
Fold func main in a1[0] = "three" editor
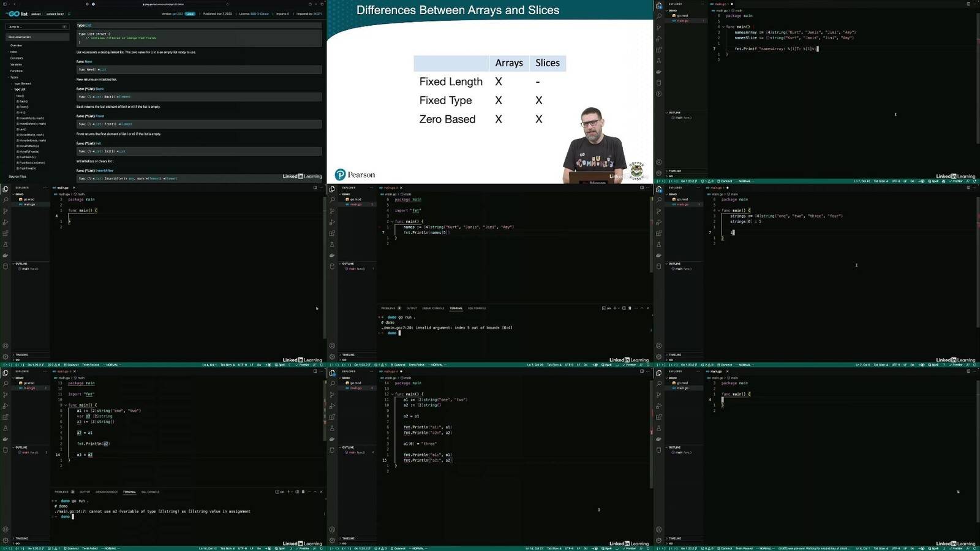pos(393,394)
